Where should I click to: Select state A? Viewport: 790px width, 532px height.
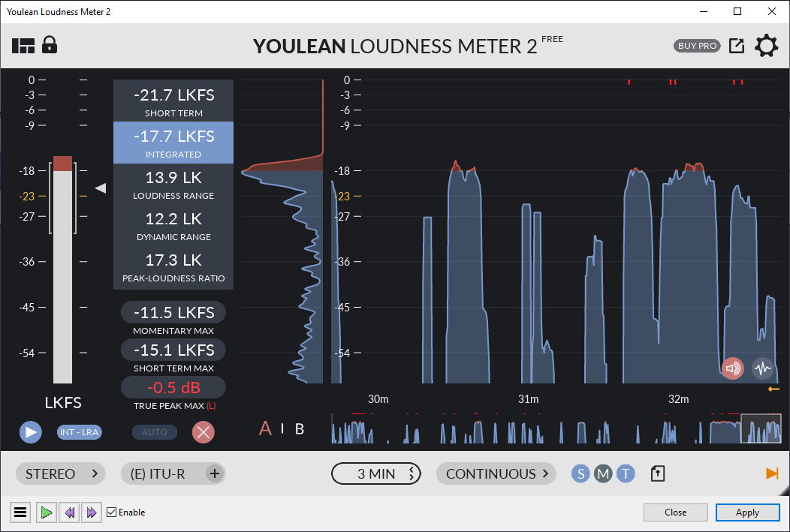coord(265,428)
